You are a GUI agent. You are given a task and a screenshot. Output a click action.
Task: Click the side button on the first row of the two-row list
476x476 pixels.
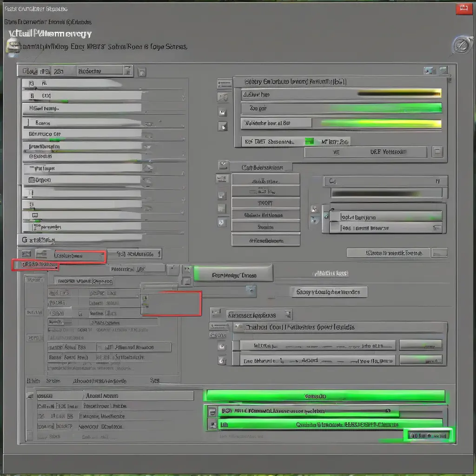tap(420, 345)
